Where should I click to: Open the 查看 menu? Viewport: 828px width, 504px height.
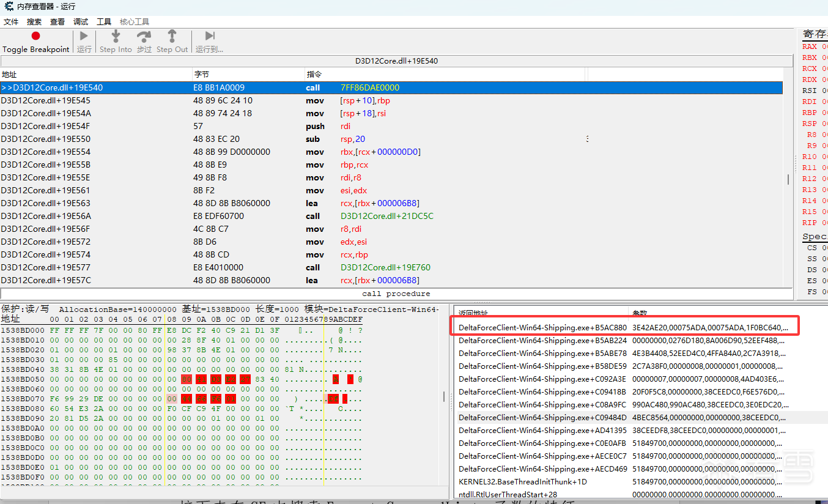coord(57,21)
